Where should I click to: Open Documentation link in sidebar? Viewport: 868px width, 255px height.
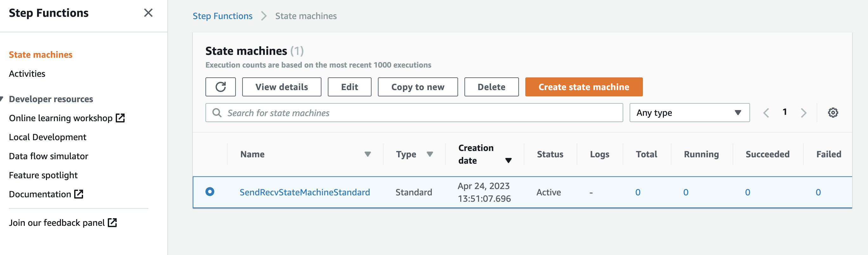coord(40,194)
